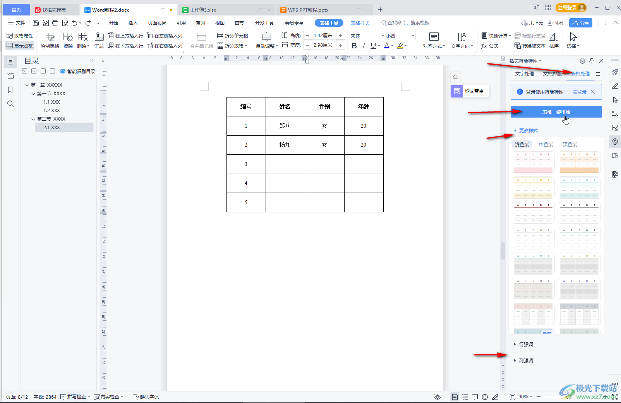The height and width of the screenshot is (403, 621).
Task: Click the blue link in info banner
Action: point(579,92)
